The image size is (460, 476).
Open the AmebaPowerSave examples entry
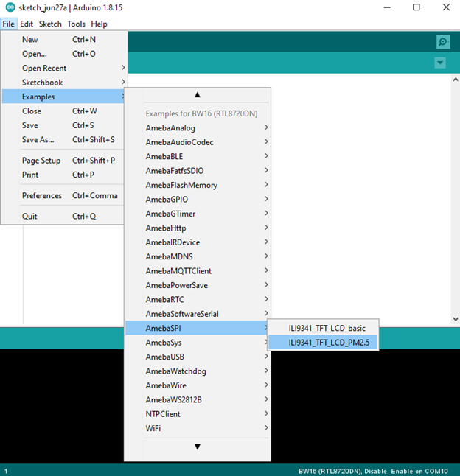198,285
